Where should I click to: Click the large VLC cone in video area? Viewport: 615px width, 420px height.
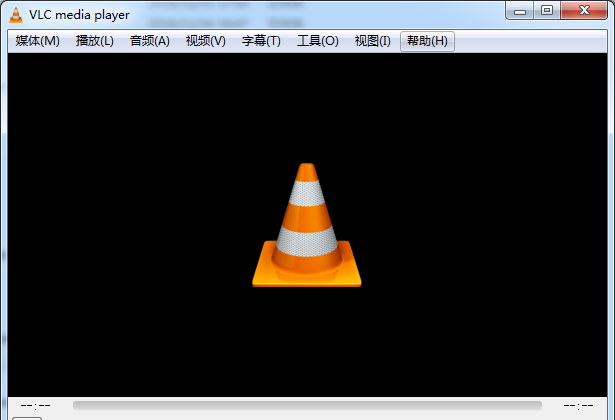tap(307, 225)
